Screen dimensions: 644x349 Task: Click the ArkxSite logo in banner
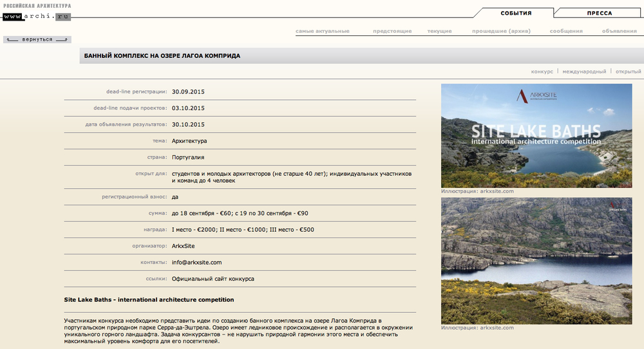click(536, 96)
